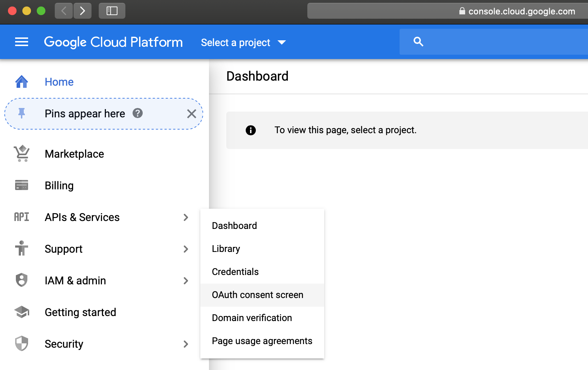The width and height of the screenshot is (588, 370).
Task: Click the info icon in project notice
Action: coord(251,130)
